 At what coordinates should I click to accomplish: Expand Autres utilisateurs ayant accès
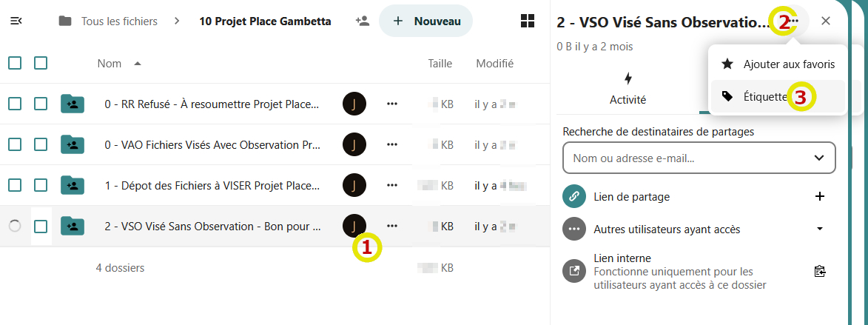pos(819,229)
